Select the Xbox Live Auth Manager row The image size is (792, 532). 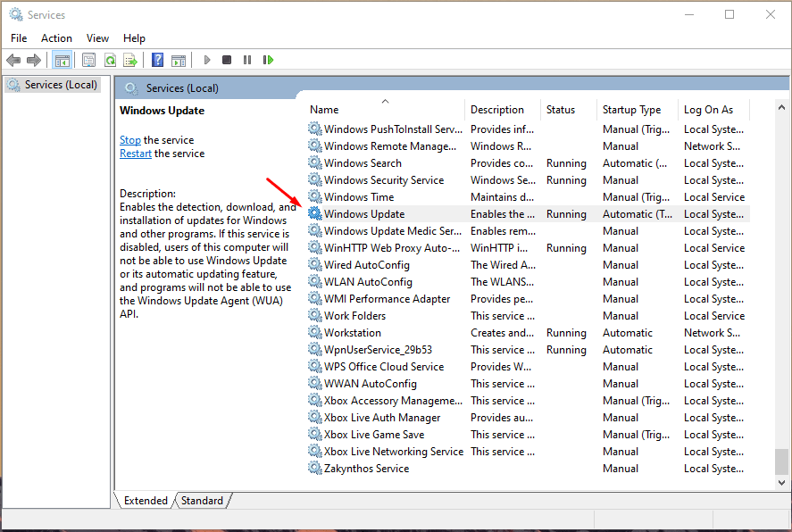(x=528, y=418)
